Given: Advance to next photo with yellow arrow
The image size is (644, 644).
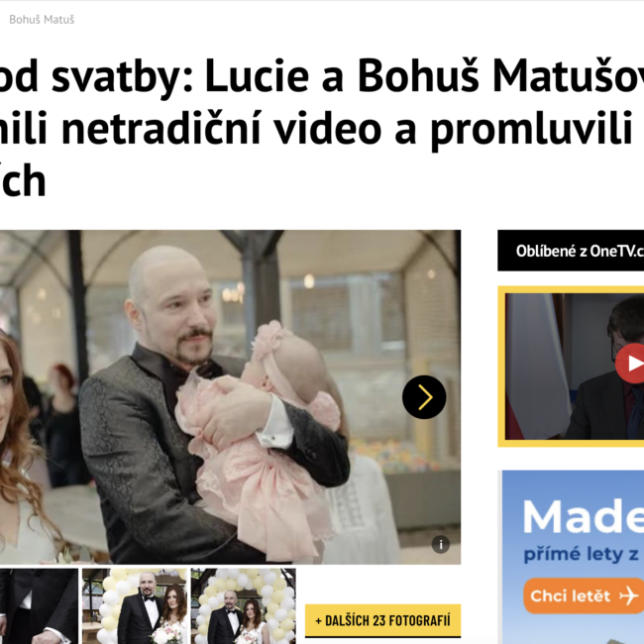Looking at the screenshot, I should (x=424, y=396).
